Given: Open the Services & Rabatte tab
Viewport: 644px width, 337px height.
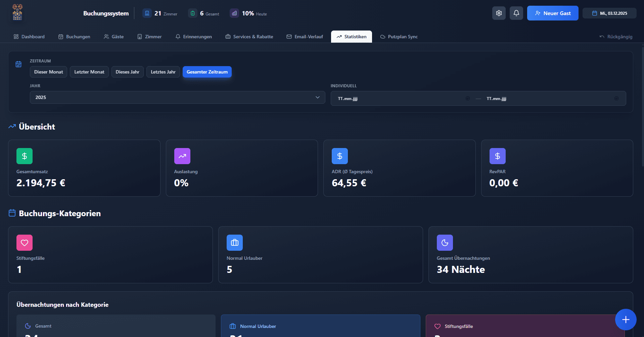Looking at the screenshot, I should pos(249,37).
